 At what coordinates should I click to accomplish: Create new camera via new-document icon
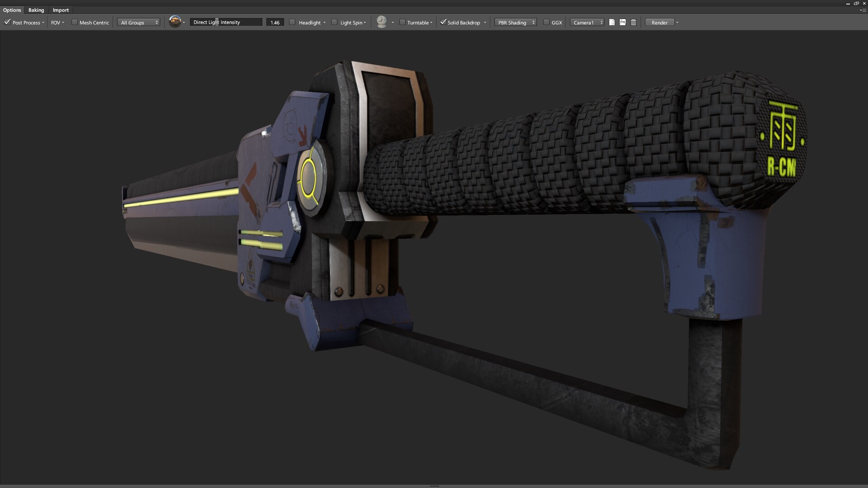pos(612,22)
